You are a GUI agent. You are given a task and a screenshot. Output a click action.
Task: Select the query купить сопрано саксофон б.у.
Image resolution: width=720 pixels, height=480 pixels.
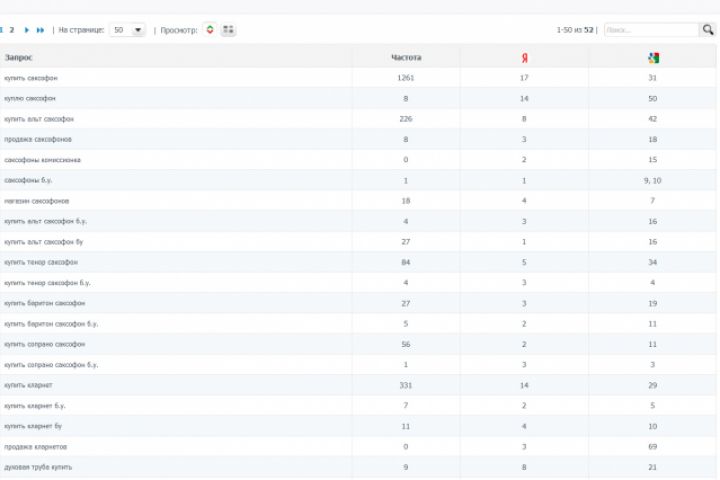click(x=51, y=365)
